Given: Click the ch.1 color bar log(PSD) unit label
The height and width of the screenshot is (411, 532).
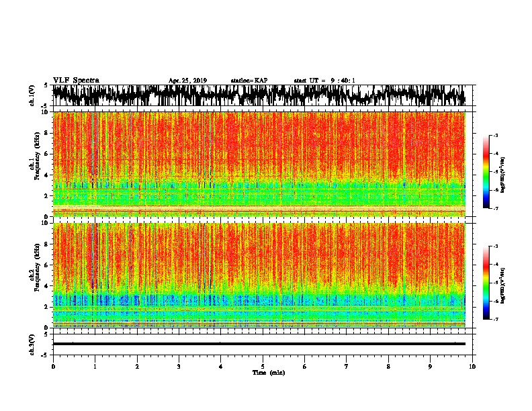Looking at the screenshot, I should (x=503, y=175).
